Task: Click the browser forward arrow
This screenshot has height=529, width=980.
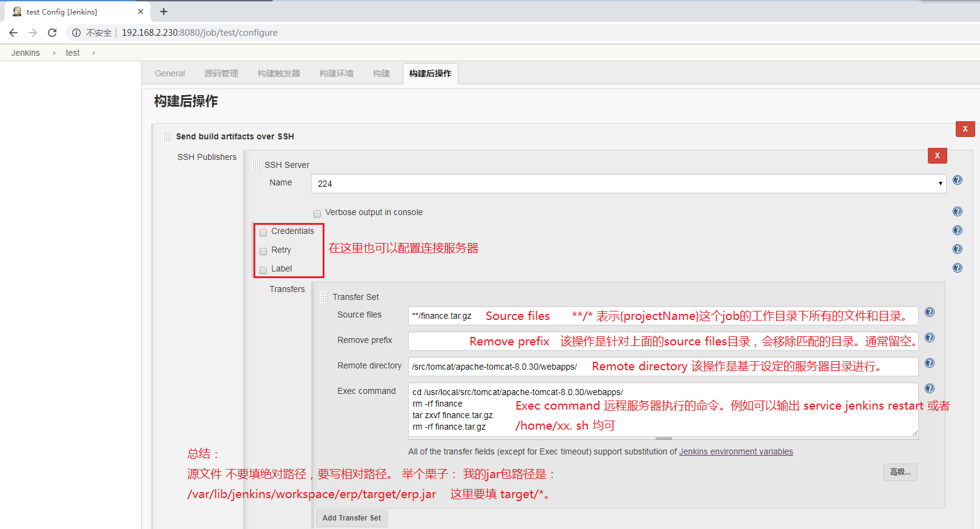Action: click(x=33, y=33)
